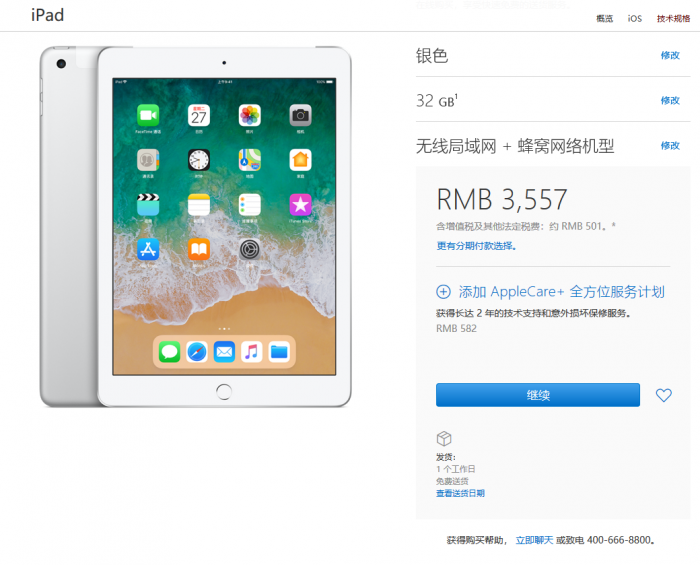Click the Music icon in iPad dock

tap(252, 352)
